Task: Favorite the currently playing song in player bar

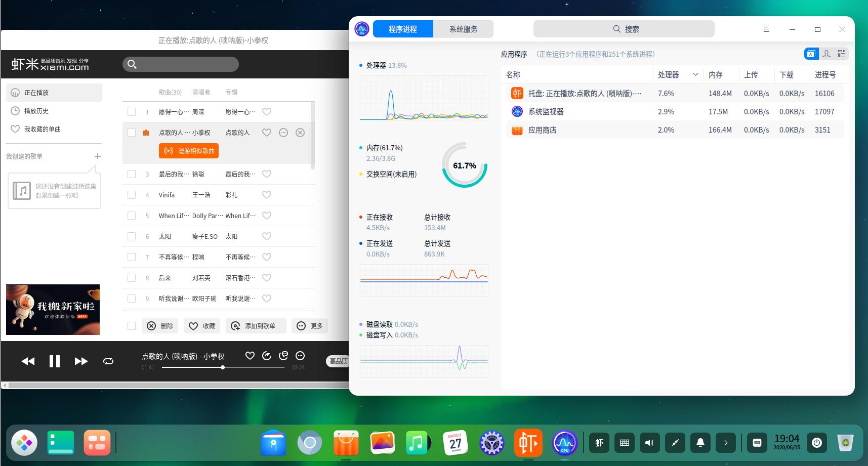Action: 250,356
